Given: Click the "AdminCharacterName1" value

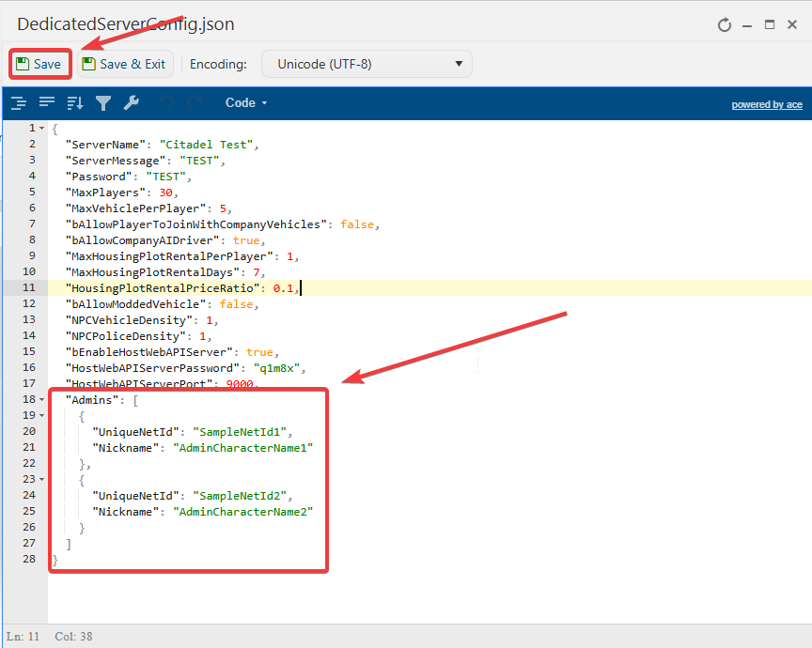Looking at the screenshot, I should [242, 448].
